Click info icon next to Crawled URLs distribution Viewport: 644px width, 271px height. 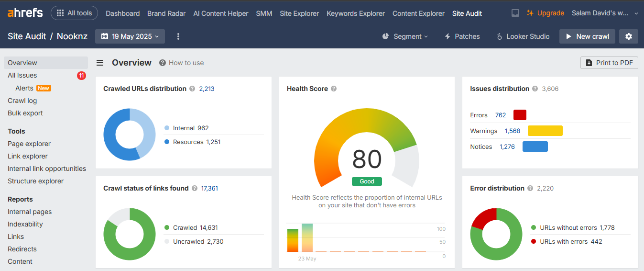point(192,89)
